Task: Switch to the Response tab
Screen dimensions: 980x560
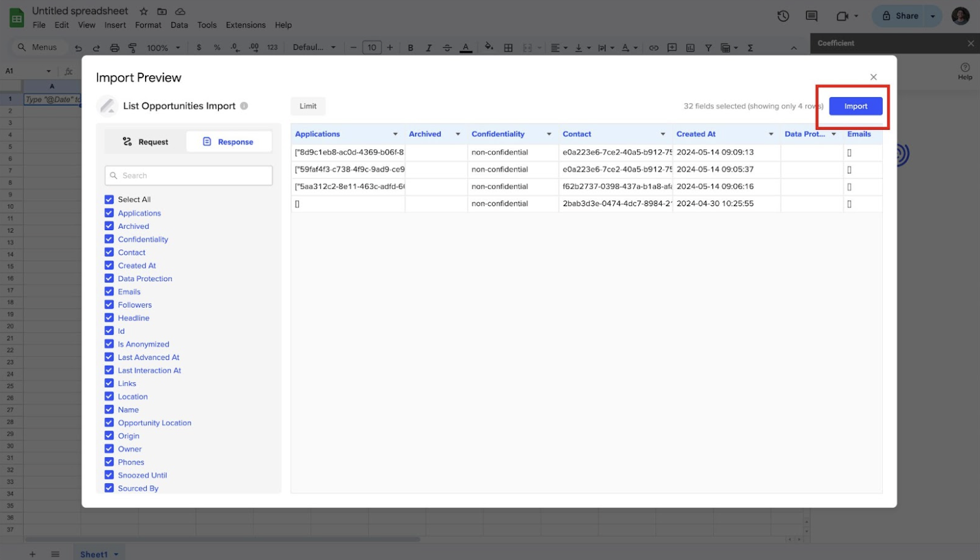Action: (x=229, y=142)
